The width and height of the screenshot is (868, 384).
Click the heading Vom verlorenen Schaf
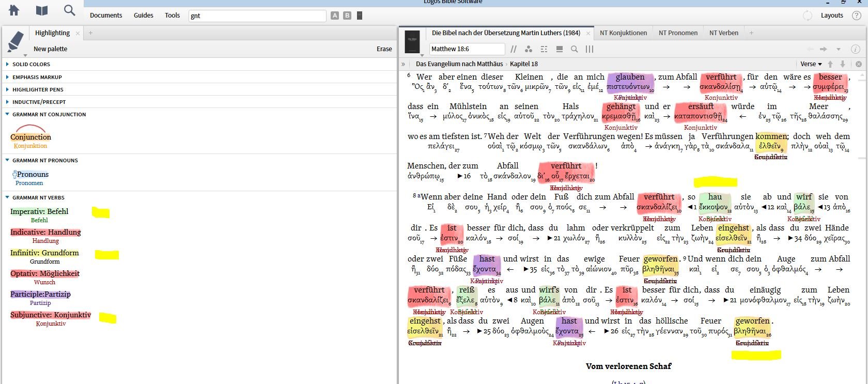click(x=628, y=366)
